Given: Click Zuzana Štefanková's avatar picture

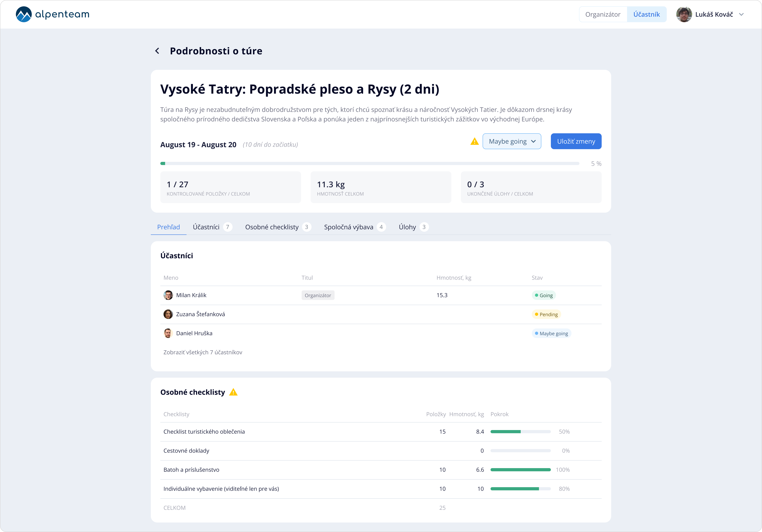Looking at the screenshot, I should pyautogui.click(x=168, y=314).
